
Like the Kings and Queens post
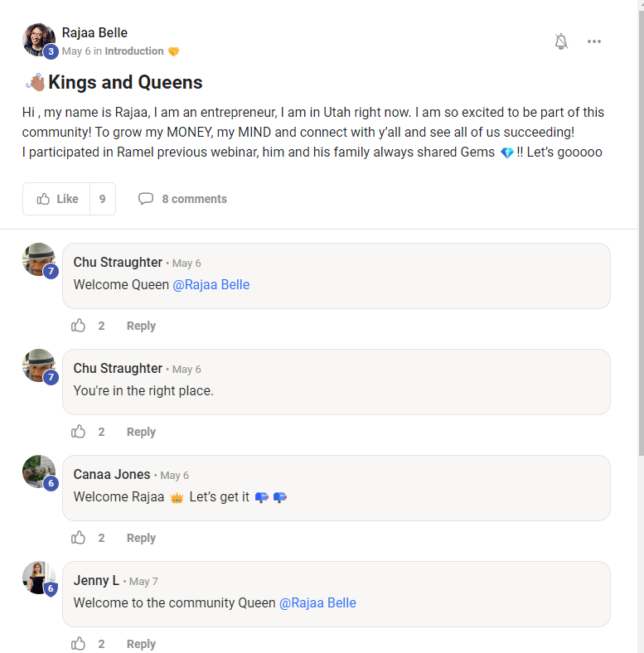click(56, 199)
